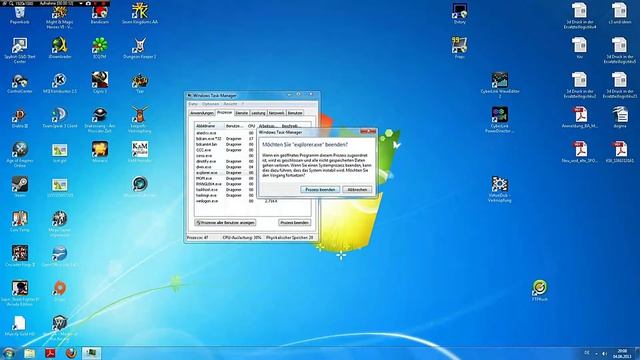Select the Seven Kingdoms AA shortcut

pyautogui.click(x=140, y=14)
